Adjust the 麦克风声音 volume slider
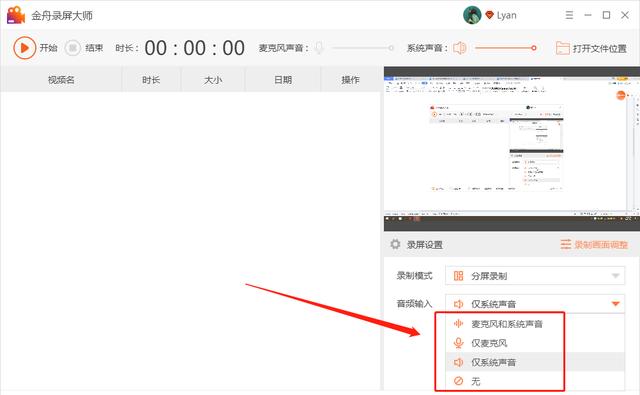 [362, 48]
